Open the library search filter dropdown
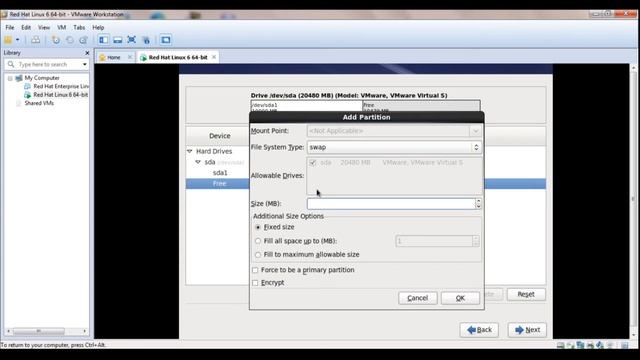This screenshot has width=640, height=360. coord(84,64)
